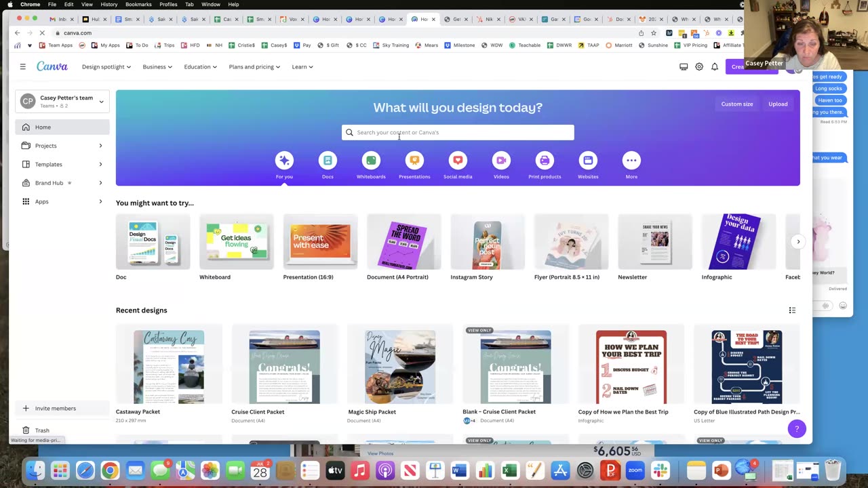Click the Canva search field

pos(458,132)
